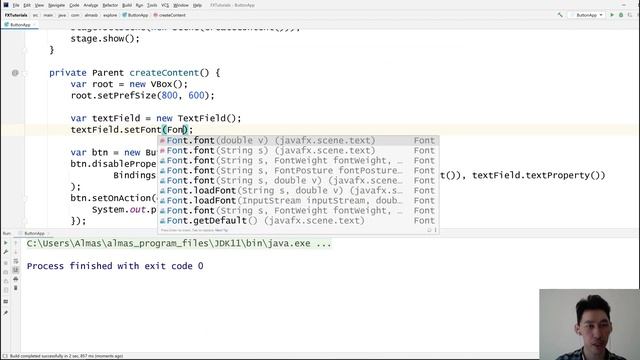Open the Run menu
Image resolution: width=640 pixels, height=360 pixels.
139,5
